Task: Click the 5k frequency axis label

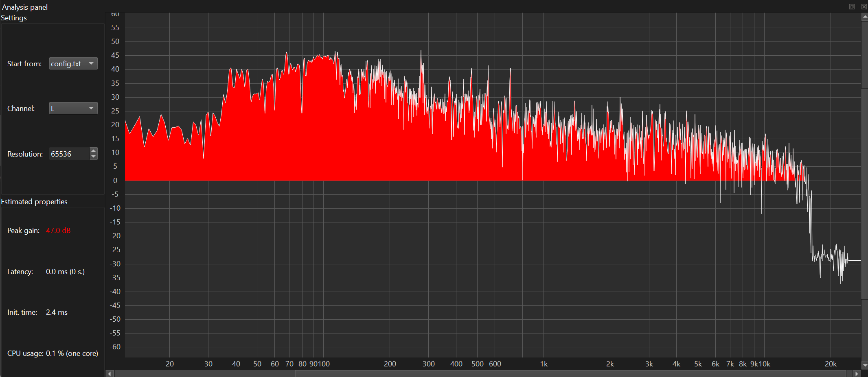Action: [x=698, y=364]
